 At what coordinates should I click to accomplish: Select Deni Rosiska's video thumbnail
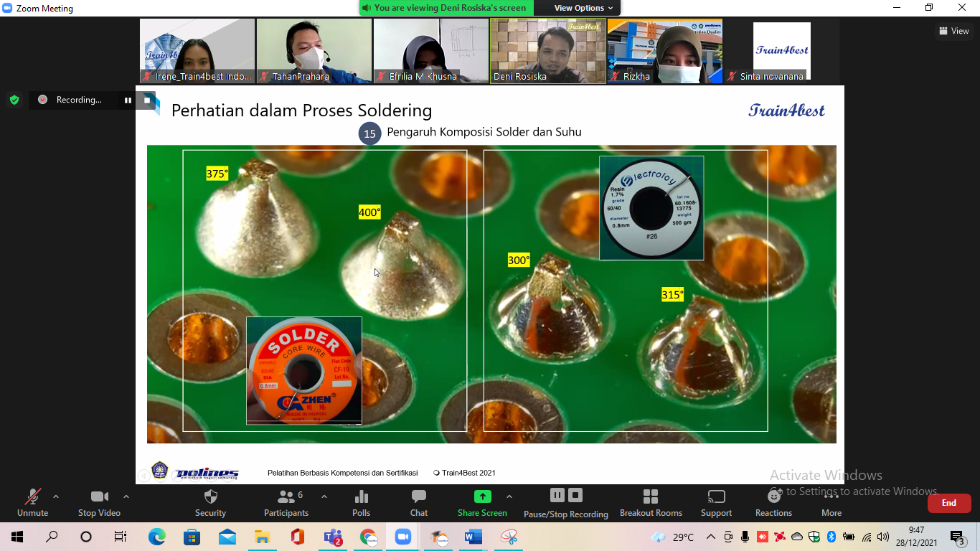(x=547, y=51)
